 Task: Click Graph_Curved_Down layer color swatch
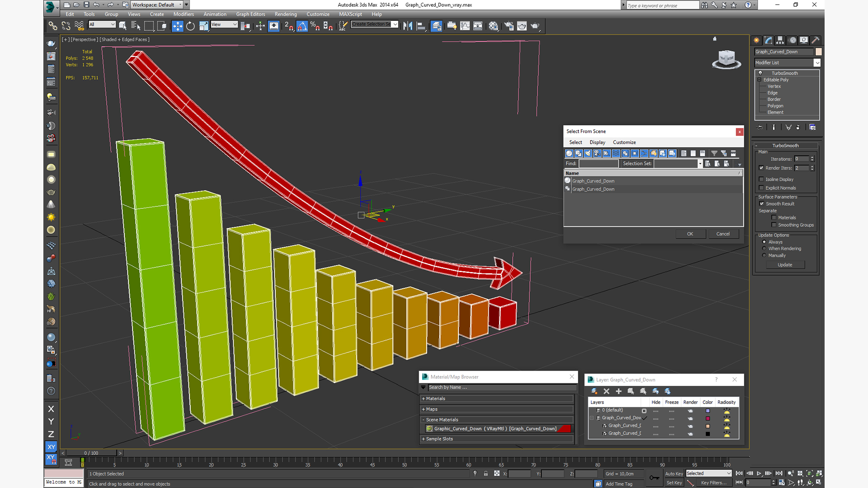(708, 418)
